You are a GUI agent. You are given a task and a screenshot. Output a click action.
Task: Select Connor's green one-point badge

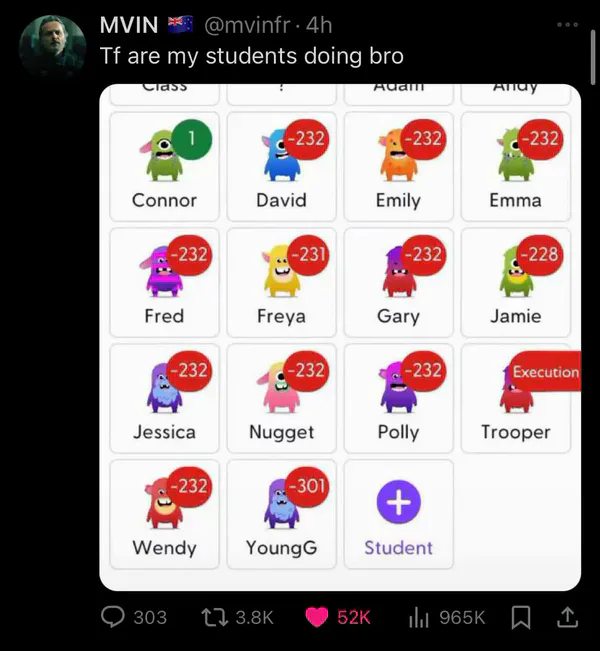point(191,140)
